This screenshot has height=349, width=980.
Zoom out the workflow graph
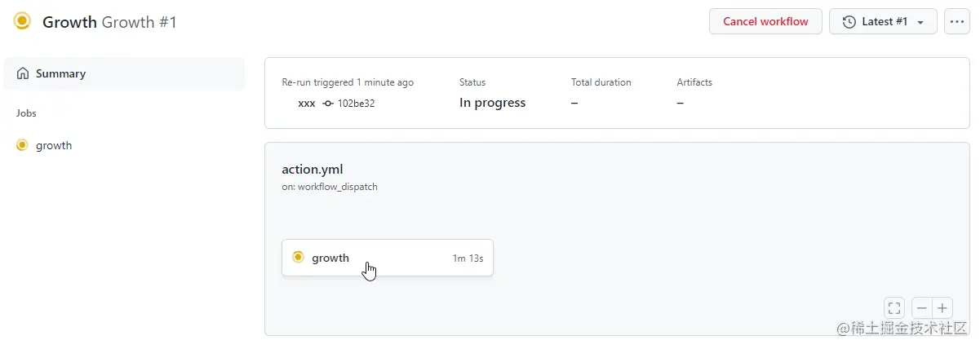click(922, 308)
